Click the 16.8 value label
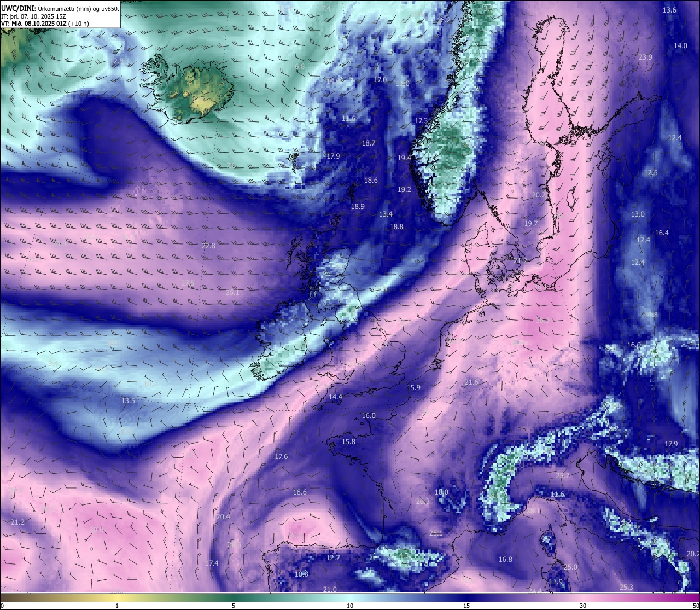 click(505, 559)
